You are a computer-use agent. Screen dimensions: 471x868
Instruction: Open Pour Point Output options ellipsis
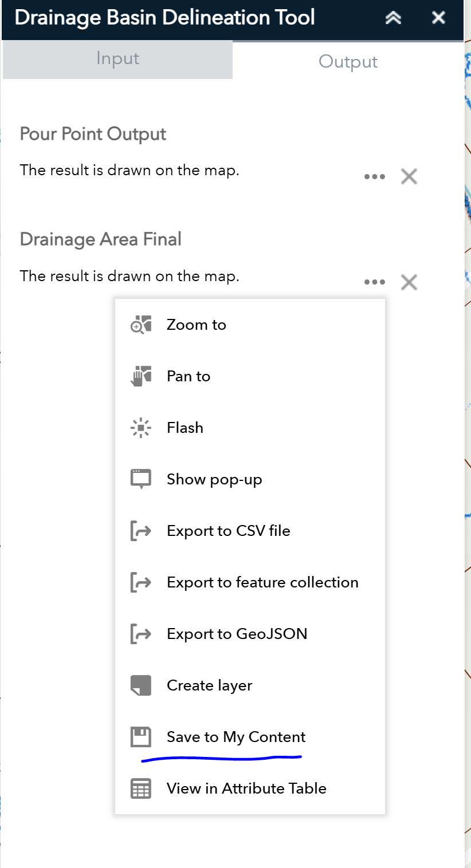coord(375,177)
